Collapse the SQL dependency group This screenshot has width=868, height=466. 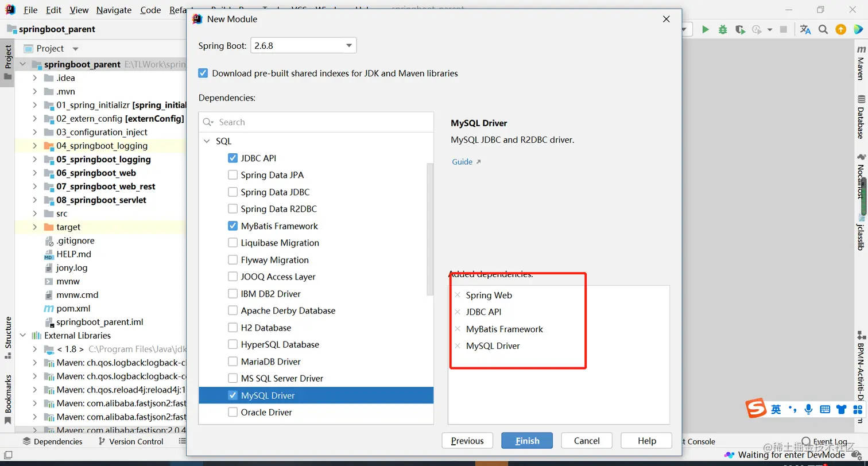click(207, 141)
